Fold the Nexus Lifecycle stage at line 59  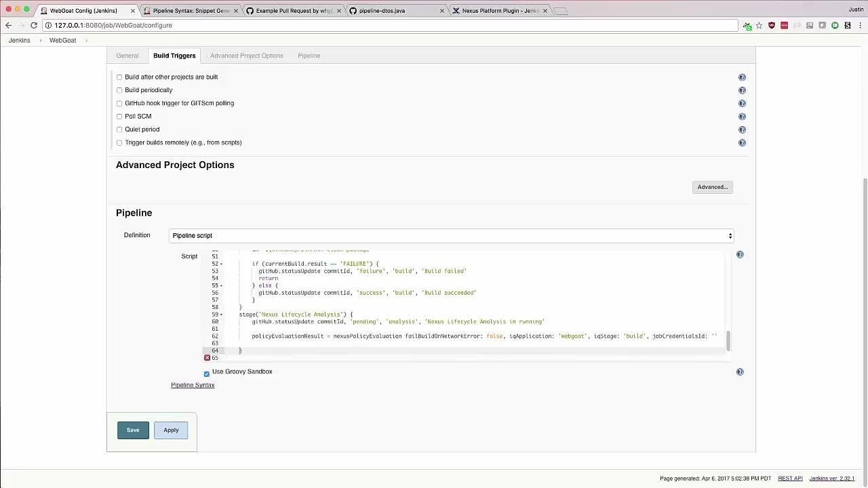222,315
